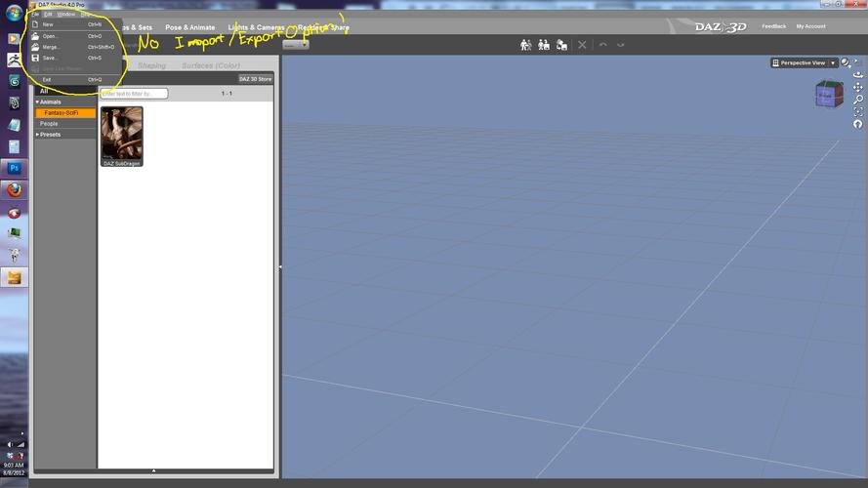This screenshot has height=488, width=868.
Task: Click the bottom pane expand arrow
Action: pos(153,470)
